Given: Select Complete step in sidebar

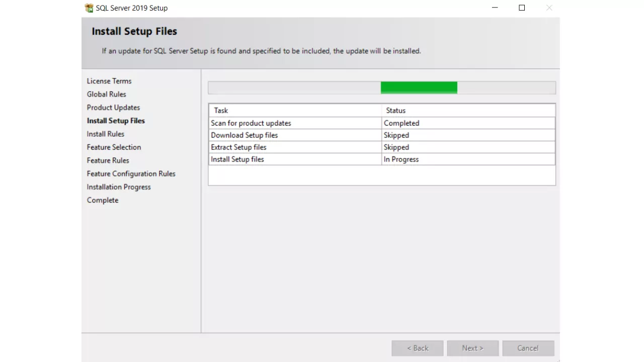Looking at the screenshot, I should tap(103, 200).
